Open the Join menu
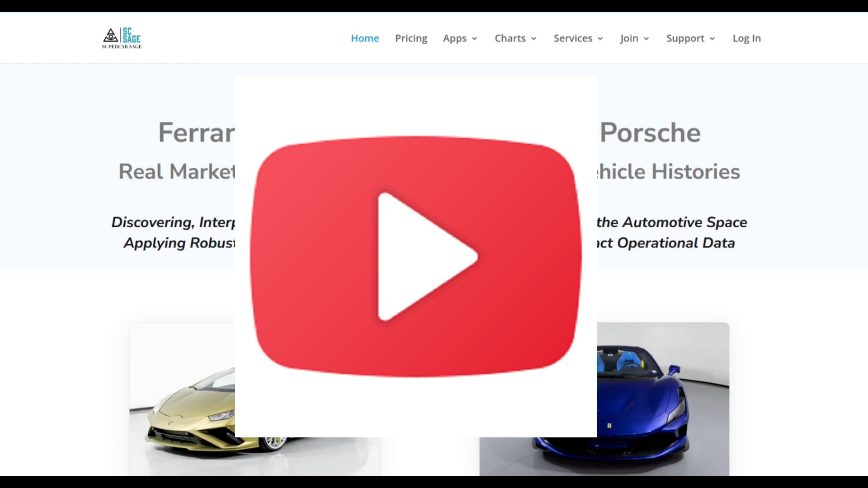The width and height of the screenshot is (868, 488). [629, 38]
